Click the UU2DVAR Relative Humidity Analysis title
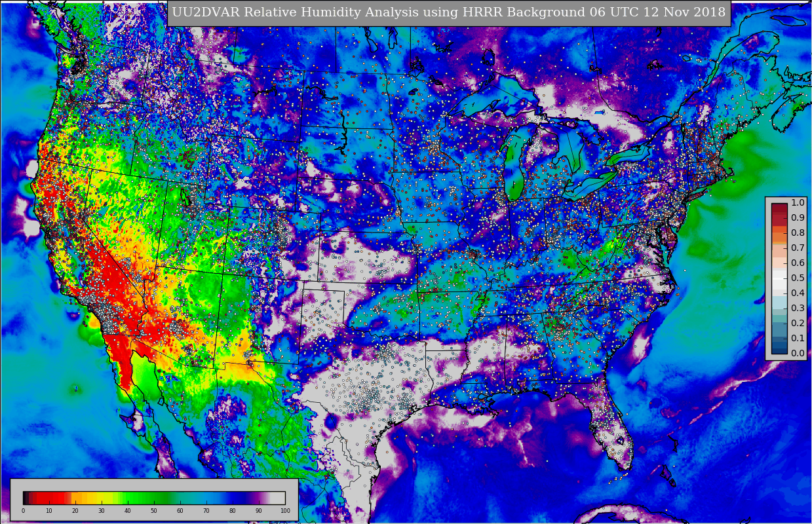812x524 pixels. [x=449, y=12]
